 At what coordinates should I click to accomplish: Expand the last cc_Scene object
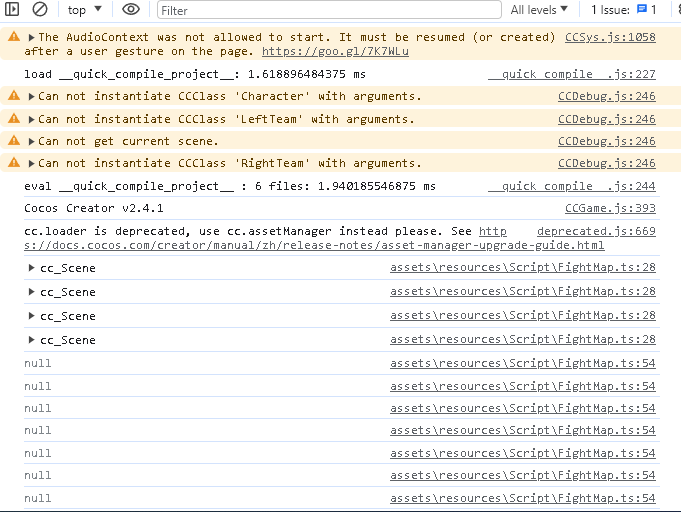tap(32, 340)
